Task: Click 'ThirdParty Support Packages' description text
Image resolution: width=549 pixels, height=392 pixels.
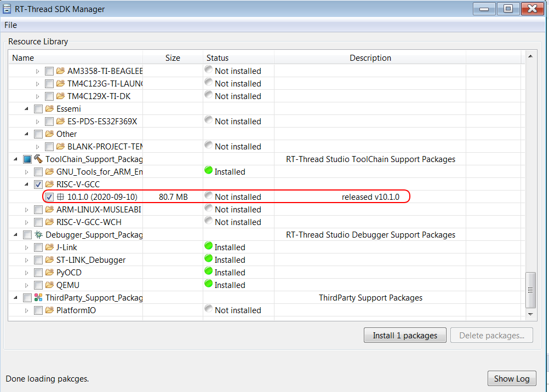Action: (x=370, y=298)
